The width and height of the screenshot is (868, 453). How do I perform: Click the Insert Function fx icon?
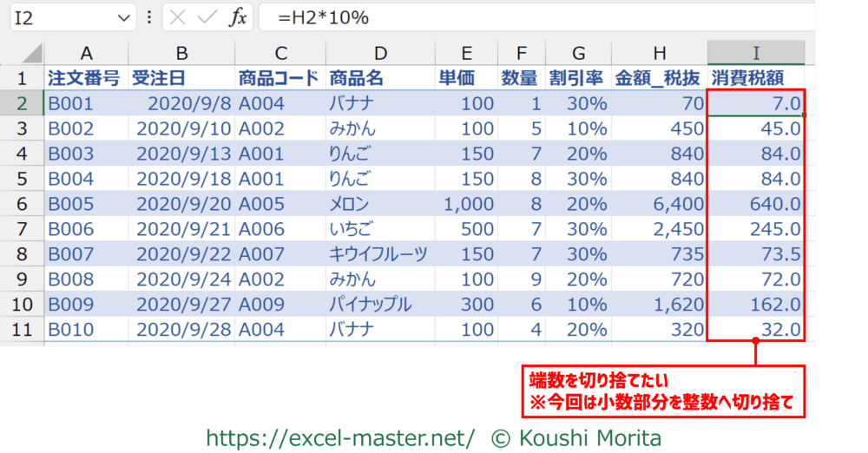238,17
